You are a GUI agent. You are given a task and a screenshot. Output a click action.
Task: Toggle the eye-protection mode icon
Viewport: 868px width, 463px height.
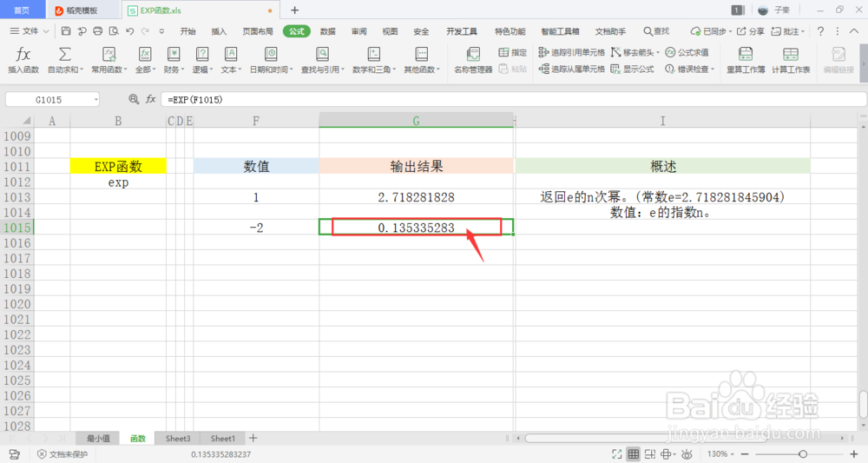(x=687, y=454)
